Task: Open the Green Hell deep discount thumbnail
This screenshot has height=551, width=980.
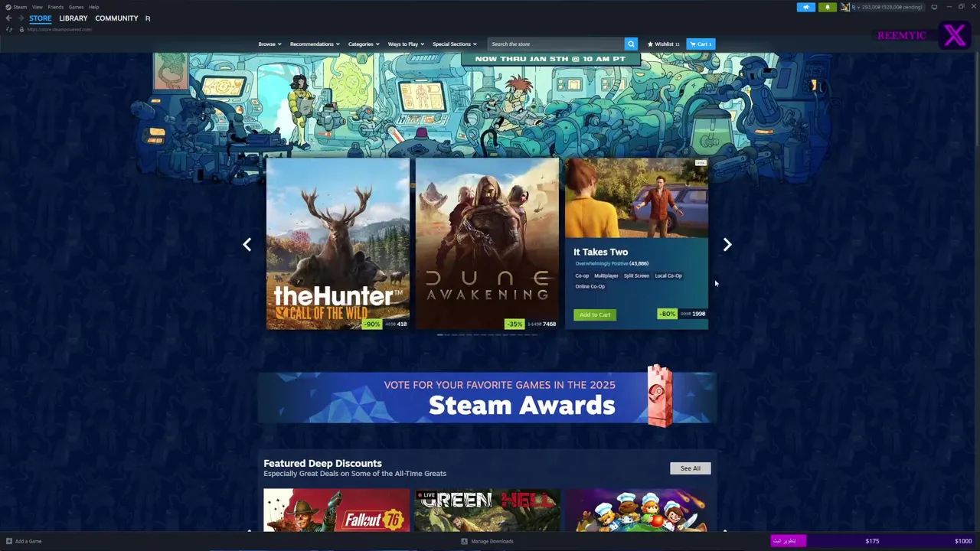Action: click(487, 510)
